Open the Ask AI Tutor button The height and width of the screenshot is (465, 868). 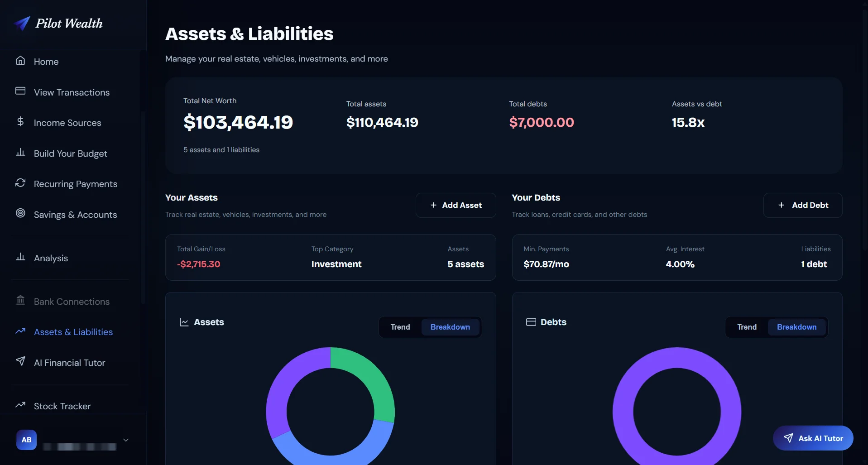(813, 438)
